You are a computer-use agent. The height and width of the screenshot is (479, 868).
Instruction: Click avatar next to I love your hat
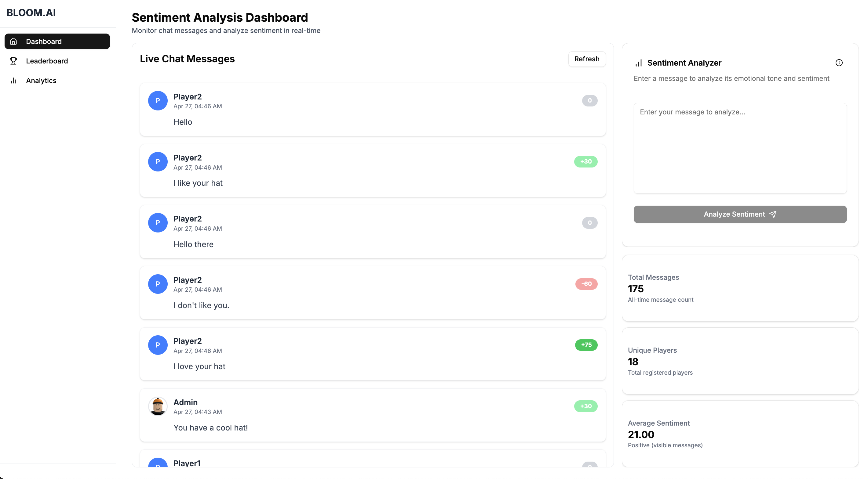click(x=158, y=345)
